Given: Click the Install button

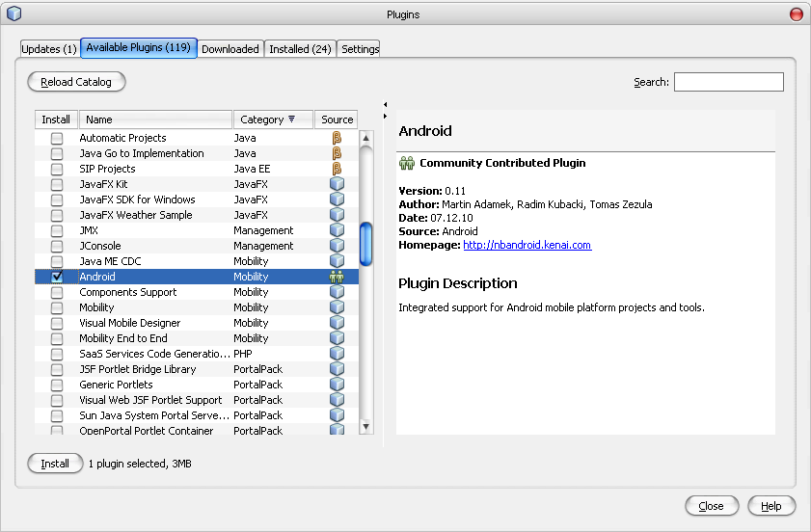Looking at the screenshot, I should tap(55, 464).
